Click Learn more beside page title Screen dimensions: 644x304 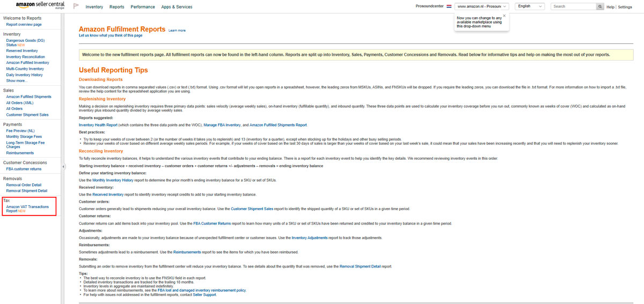[x=177, y=31]
